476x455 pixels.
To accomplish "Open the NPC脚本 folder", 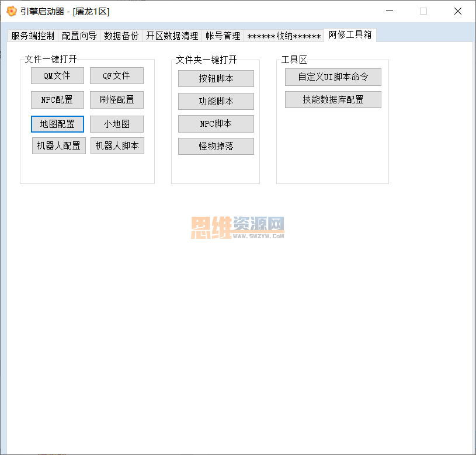I will tap(216, 124).
